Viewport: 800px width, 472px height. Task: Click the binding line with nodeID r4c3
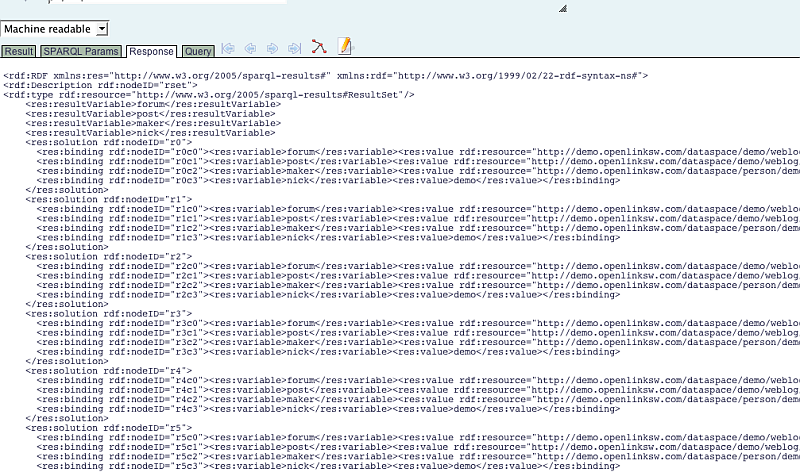328,409
